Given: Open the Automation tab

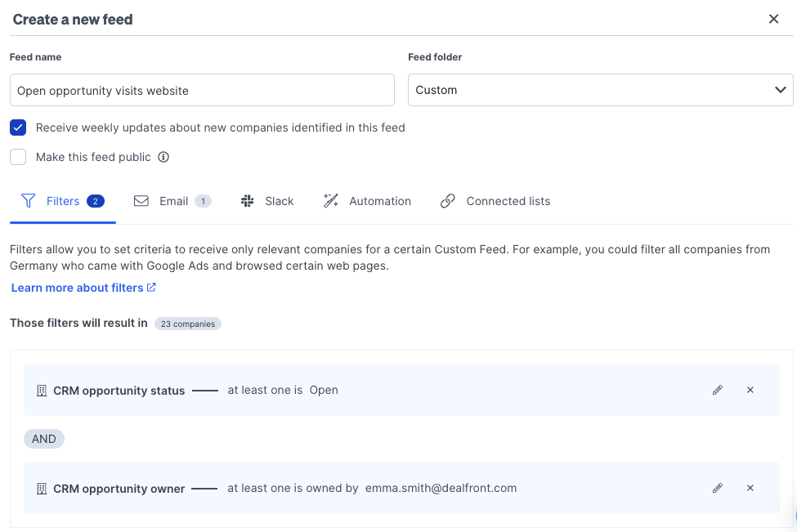Looking at the screenshot, I should tap(367, 200).
